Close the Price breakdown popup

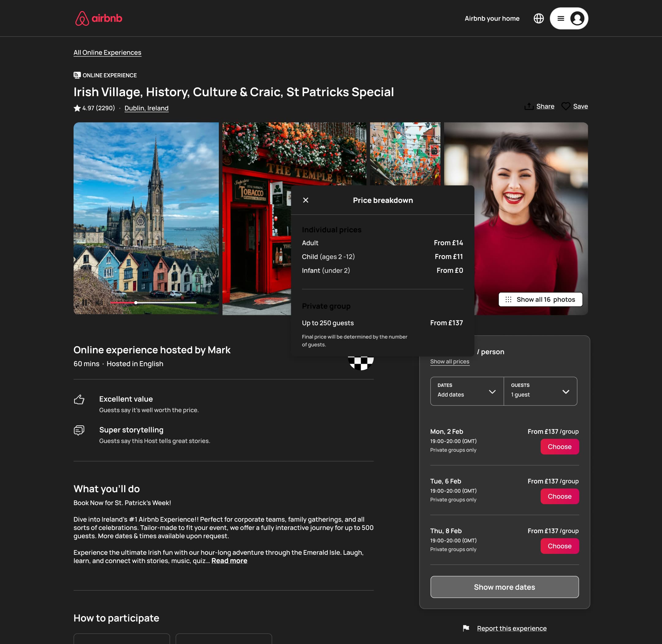click(x=306, y=200)
